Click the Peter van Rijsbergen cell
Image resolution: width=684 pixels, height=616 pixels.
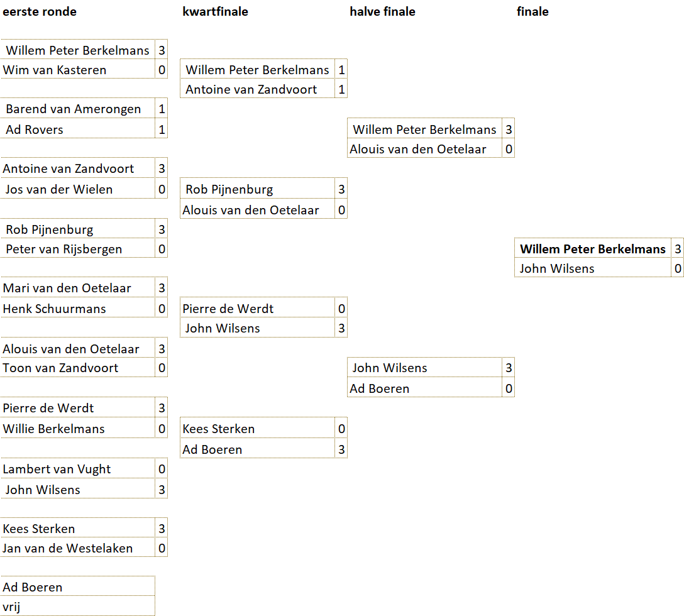pyautogui.click(x=64, y=249)
